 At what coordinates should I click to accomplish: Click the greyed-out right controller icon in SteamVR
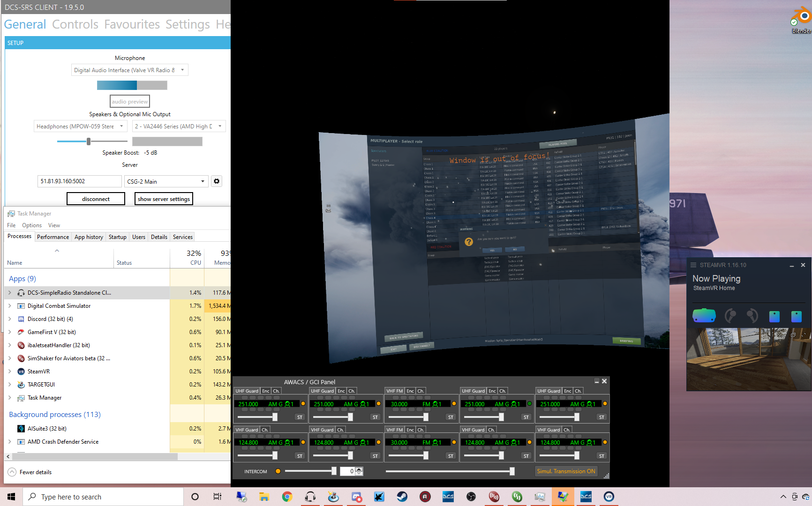point(752,316)
